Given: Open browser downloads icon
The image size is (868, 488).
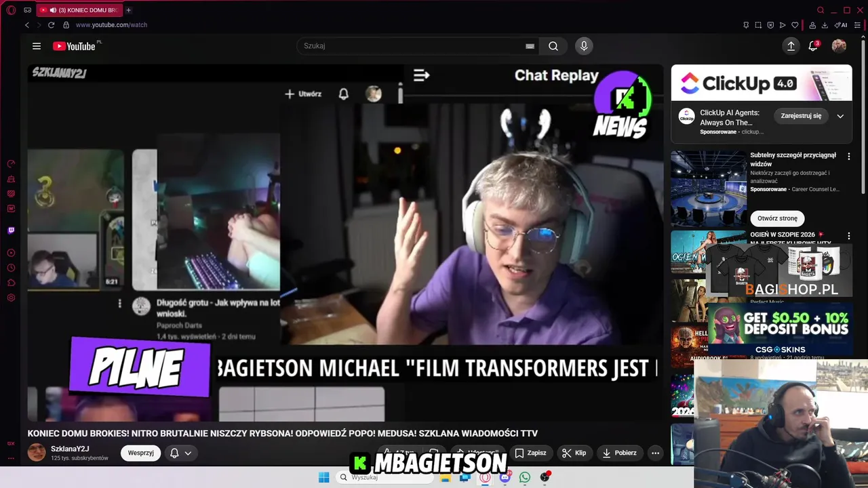Looking at the screenshot, I should [x=825, y=25].
